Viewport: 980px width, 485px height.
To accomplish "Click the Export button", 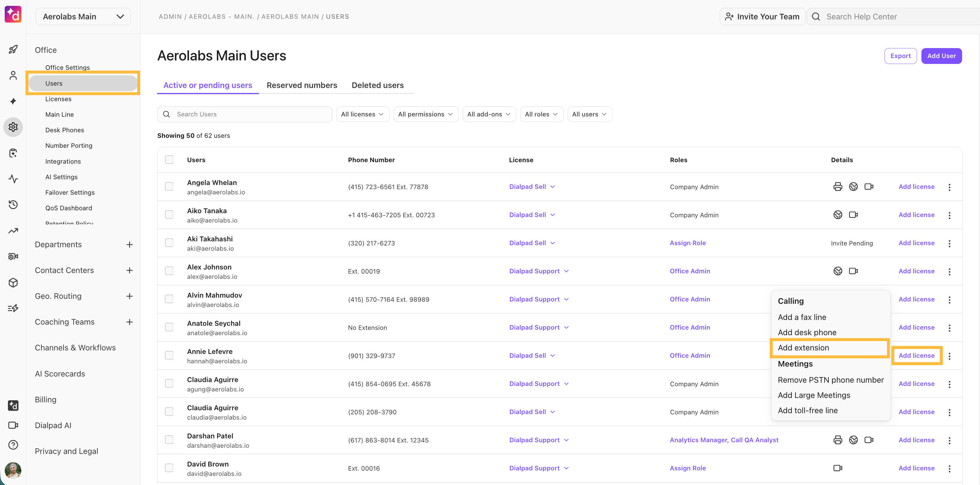I will click(x=900, y=56).
